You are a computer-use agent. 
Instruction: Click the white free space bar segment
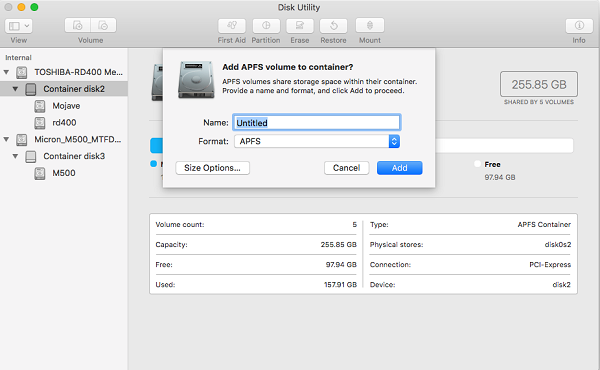(504, 146)
